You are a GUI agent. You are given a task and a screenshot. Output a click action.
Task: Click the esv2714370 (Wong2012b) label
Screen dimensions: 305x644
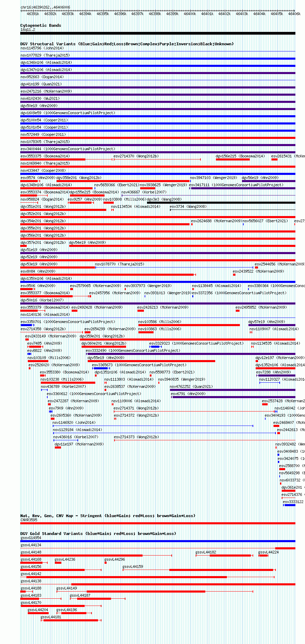[x=136, y=156]
